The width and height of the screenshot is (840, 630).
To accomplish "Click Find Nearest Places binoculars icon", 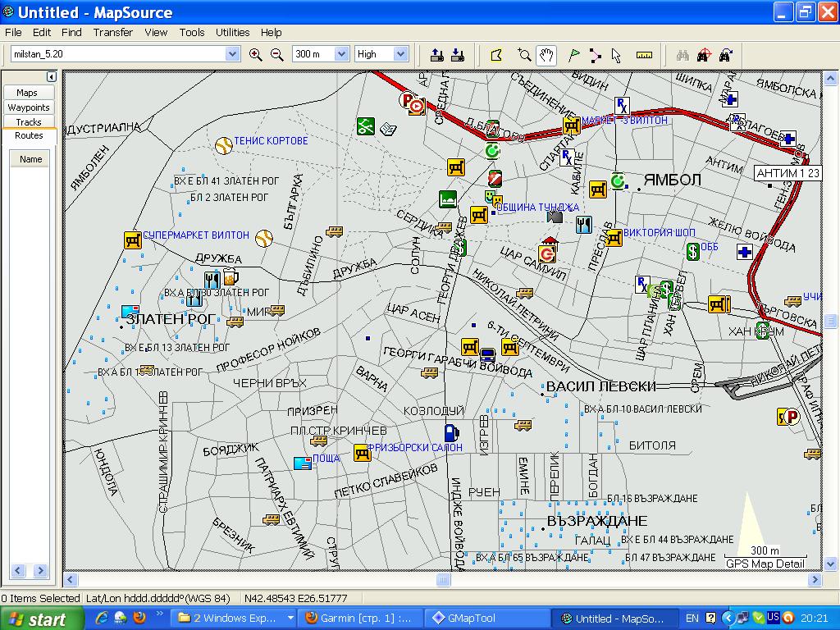I will pyautogui.click(x=704, y=55).
